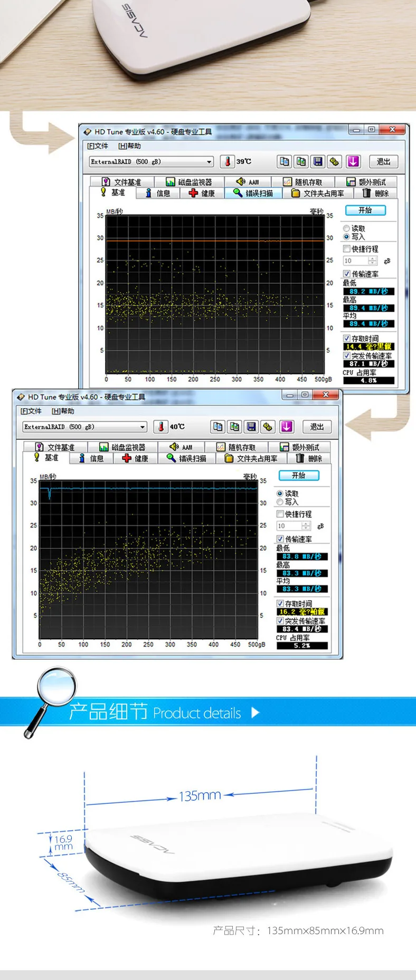Open 删除 tab in the 40℃ window
This screenshot has height=980, width=416.
(x=309, y=459)
